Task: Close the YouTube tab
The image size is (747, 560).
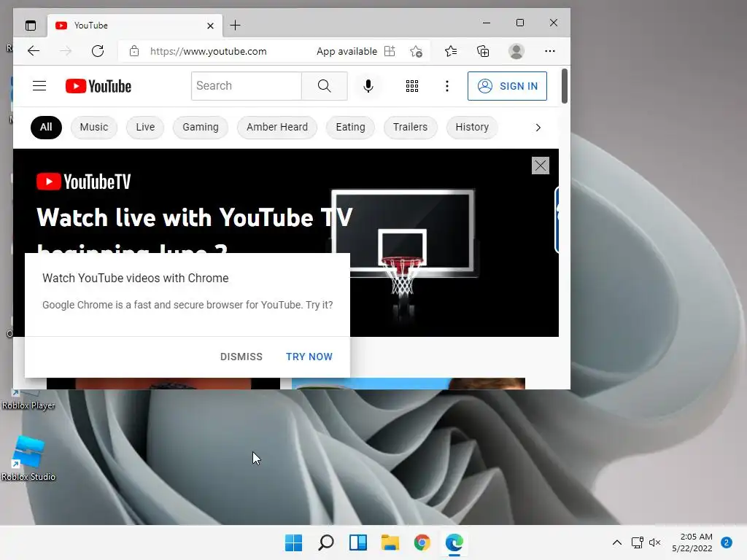Action: (x=210, y=26)
